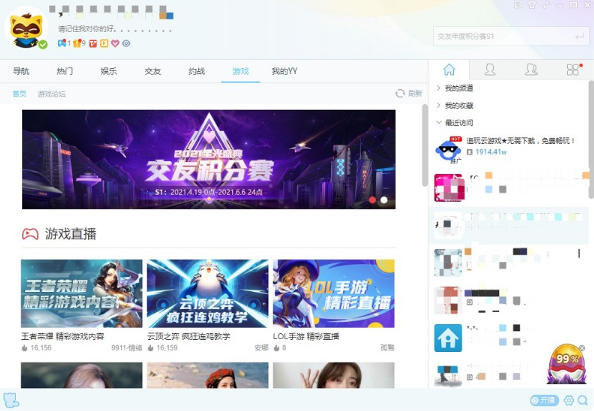The height and width of the screenshot is (411, 594).
Task: Click the main content vertical scrollbar
Action: (x=425, y=145)
